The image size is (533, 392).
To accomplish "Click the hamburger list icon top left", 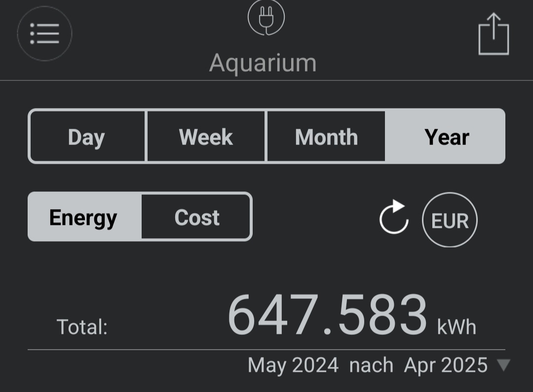I will tap(44, 34).
